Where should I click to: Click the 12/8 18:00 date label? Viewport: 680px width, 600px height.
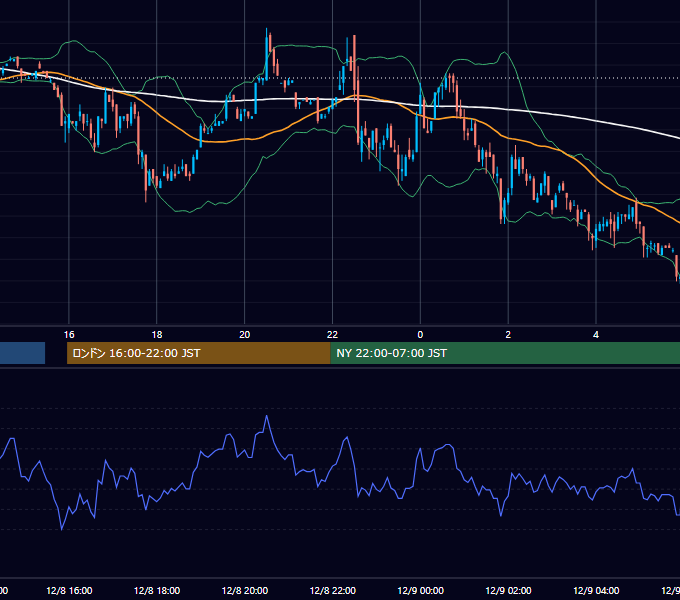[157, 590]
